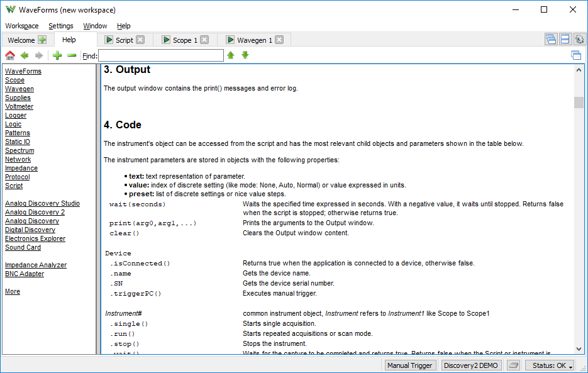
Task: Start Scope 1 with its play icon
Action: (166, 40)
